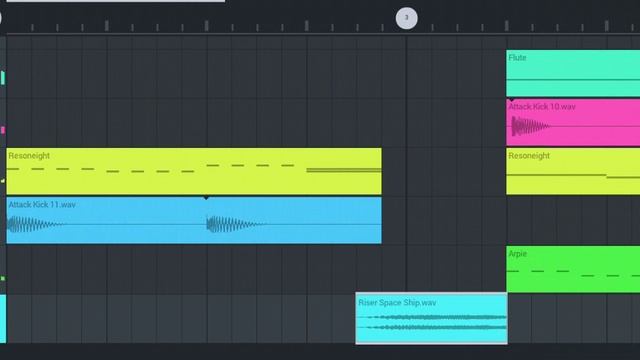This screenshot has height=360, width=640.
Task: Click the "Attack Kick 10.wav" label text
Action: pos(542,107)
